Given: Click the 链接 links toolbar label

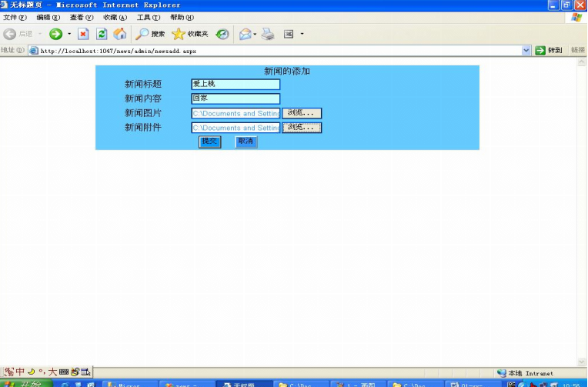Looking at the screenshot, I should [x=578, y=50].
